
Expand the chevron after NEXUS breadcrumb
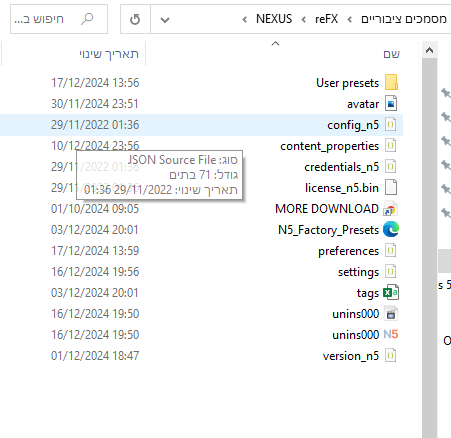tap(245, 19)
